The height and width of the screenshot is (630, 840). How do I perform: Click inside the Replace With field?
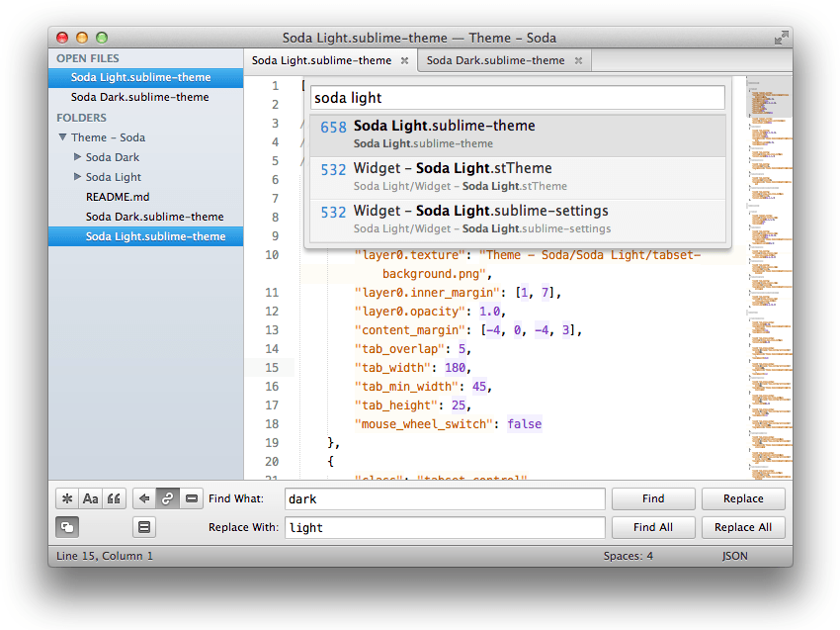click(x=445, y=527)
